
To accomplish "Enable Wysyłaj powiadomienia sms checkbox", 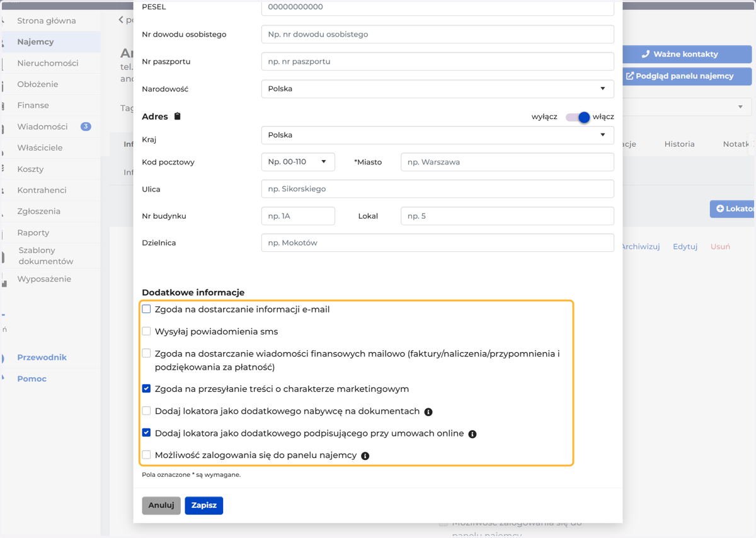I will [146, 331].
